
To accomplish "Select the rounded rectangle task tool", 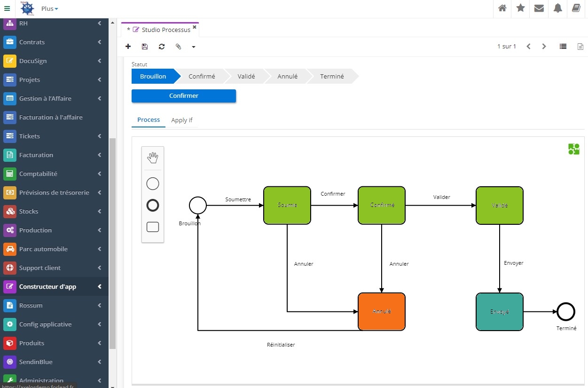I will (152, 227).
